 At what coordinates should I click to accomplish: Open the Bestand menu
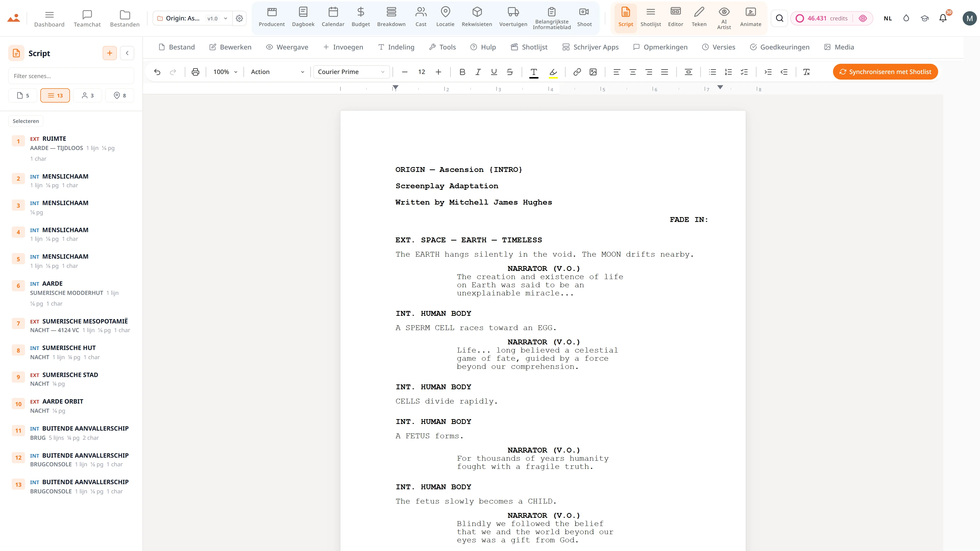(x=177, y=47)
